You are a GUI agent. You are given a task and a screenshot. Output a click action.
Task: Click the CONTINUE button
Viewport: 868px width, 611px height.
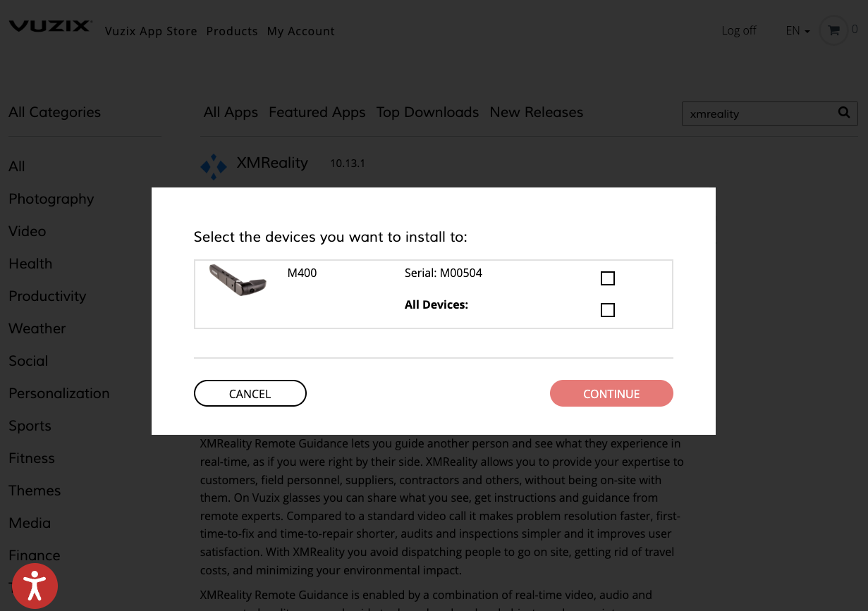(x=611, y=393)
